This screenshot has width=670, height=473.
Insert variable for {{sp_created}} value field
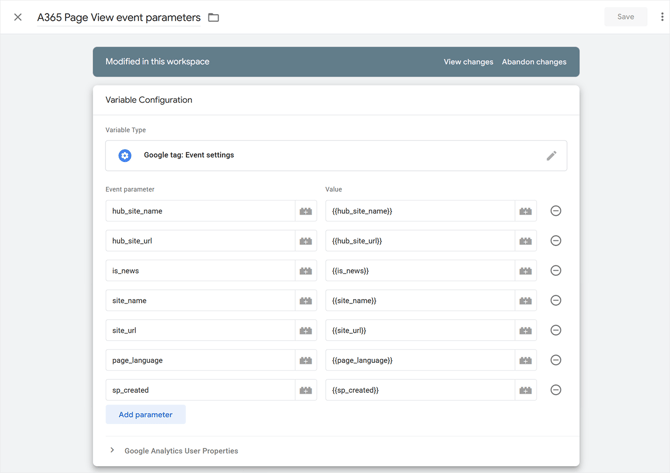(525, 390)
